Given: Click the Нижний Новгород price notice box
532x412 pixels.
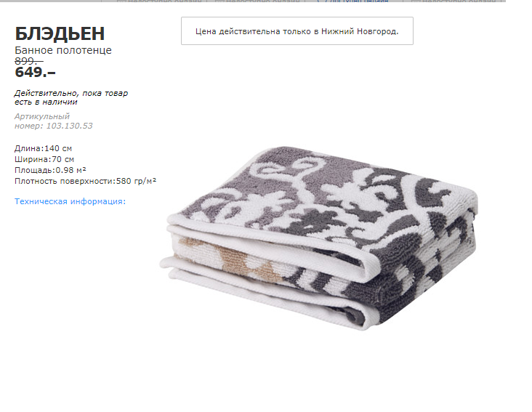Looking at the screenshot, I should [x=297, y=31].
